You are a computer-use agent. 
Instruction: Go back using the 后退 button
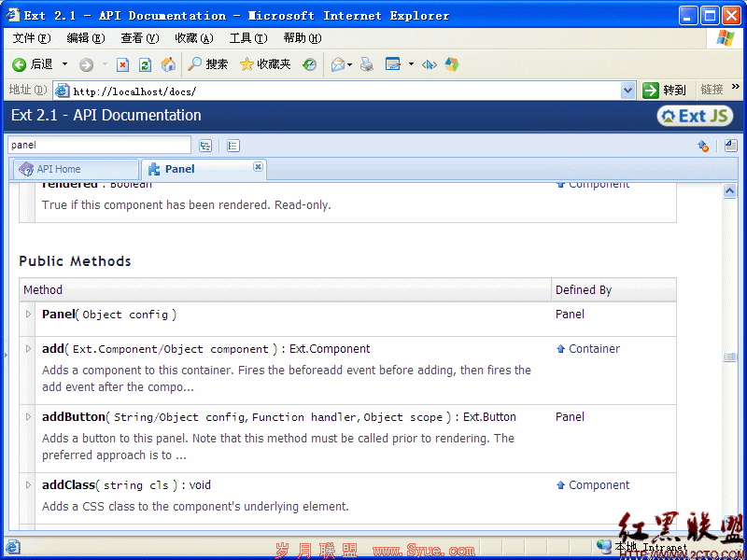tap(33, 64)
